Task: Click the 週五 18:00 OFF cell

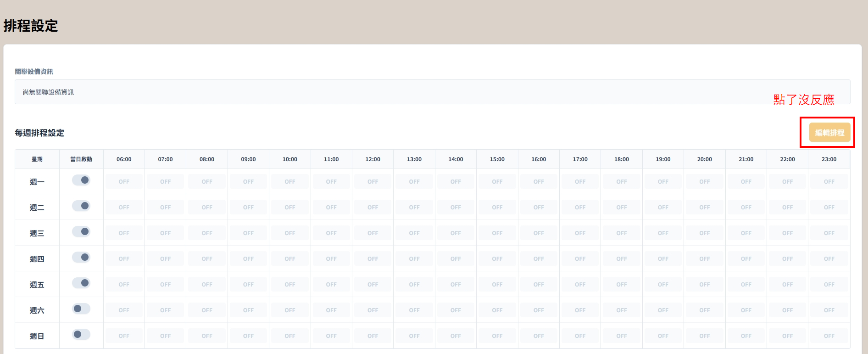Action: click(x=622, y=285)
